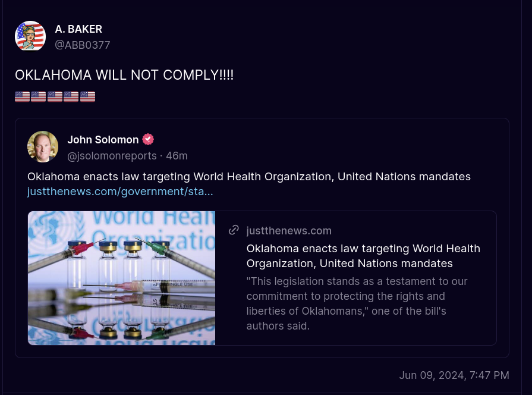This screenshot has width=532, height=395.
Task: Click the justthenews.com domain in the card
Action: pyautogui.click(x=289, y=231)
